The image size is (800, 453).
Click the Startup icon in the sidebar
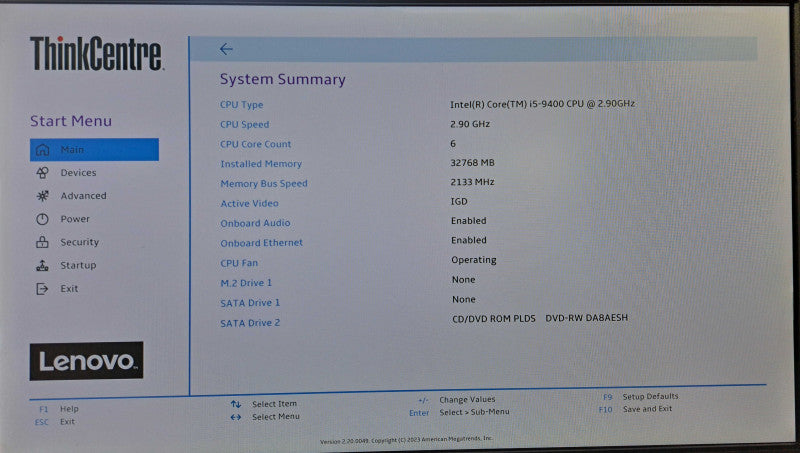tap(42, 265)
